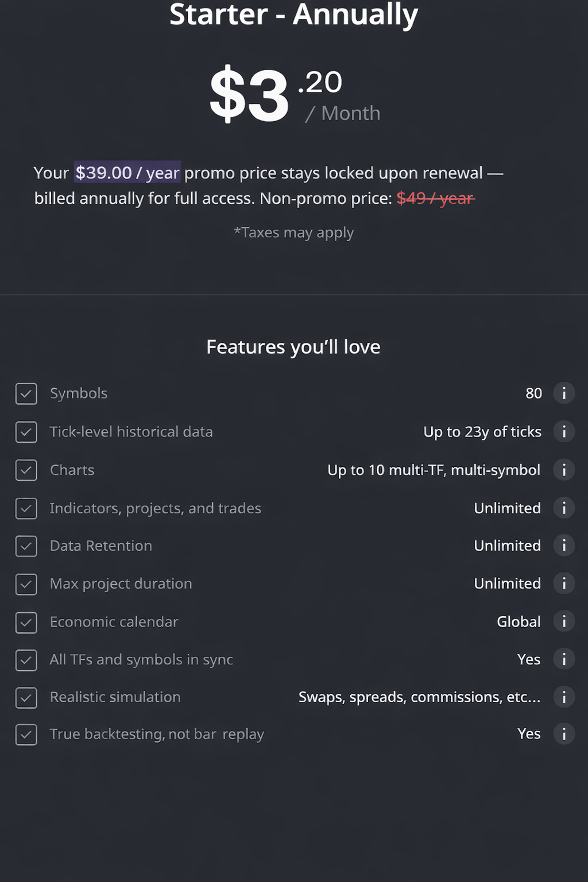Screen dimensions: 588x882
Task: Open the Economic calendar info tooltip
Action: (564, 621)
